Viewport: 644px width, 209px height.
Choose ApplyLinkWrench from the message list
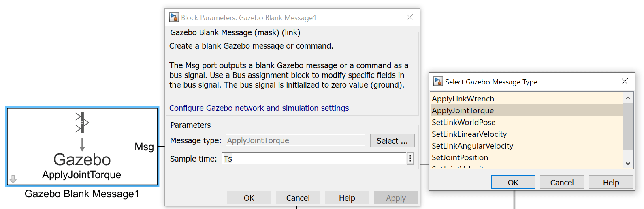tap(463, 99)
